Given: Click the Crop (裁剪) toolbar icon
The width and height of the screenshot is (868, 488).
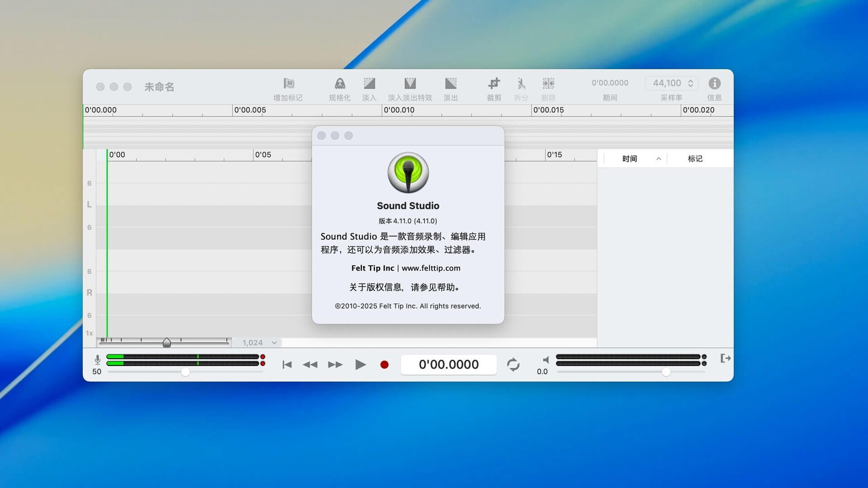Looking at the screenshot, I should point(494,84).
